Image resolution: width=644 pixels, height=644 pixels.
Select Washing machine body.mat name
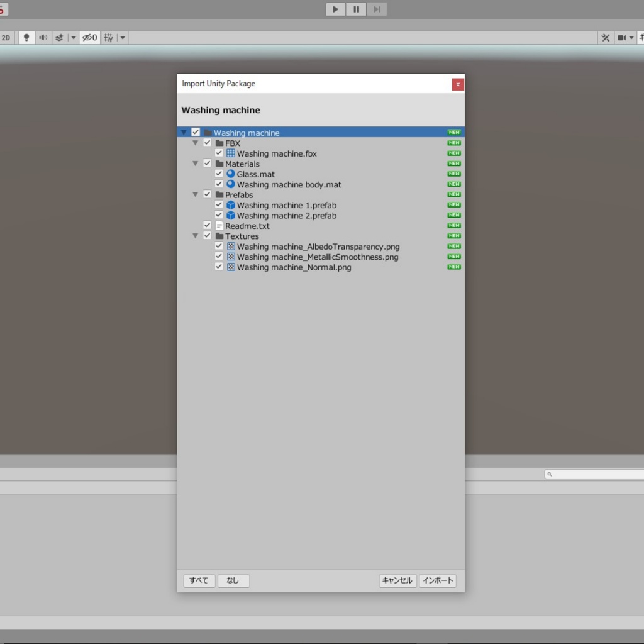(289, 185)
